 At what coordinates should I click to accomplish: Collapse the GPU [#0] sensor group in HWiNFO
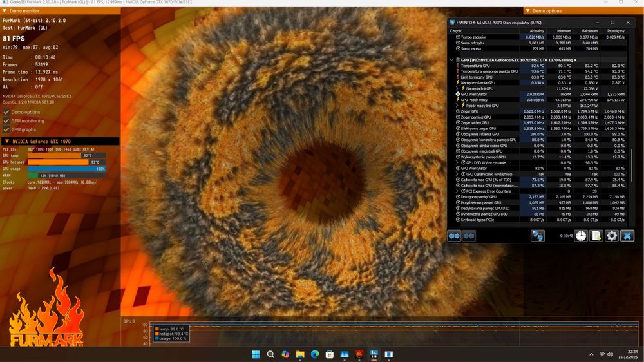click(451, 60)
